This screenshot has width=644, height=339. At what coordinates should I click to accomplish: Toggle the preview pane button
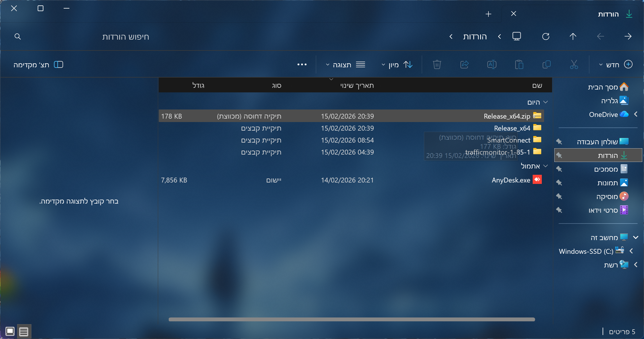click(39, 65)
